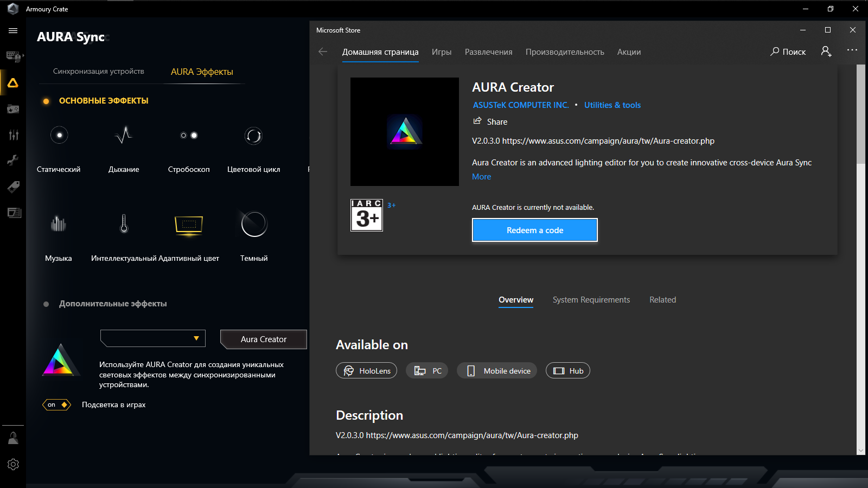The height and width of the screenshot is (488, 868).
Task: Open the Devices icon in Armoury Crate sidebar
Action: click(14, 56)
